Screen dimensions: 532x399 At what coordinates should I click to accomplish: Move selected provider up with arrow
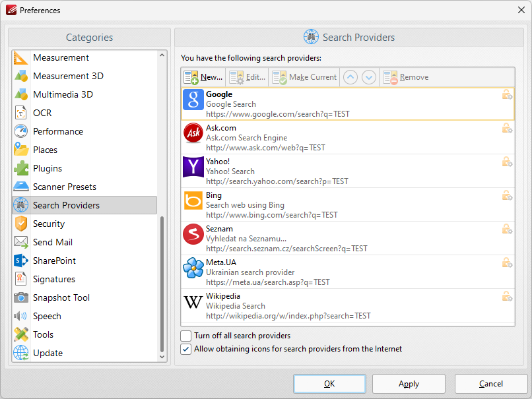click(350, 77)
